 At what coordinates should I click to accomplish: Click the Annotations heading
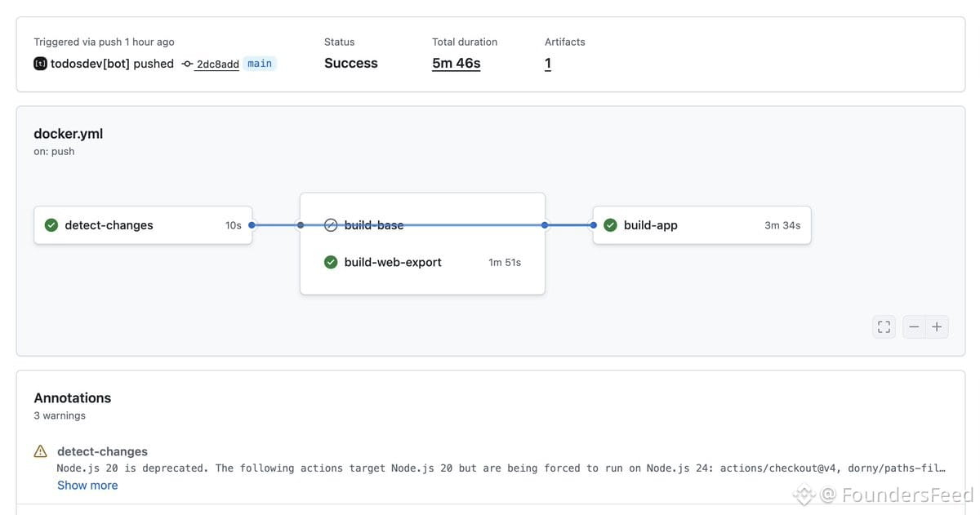coord(72,398)
